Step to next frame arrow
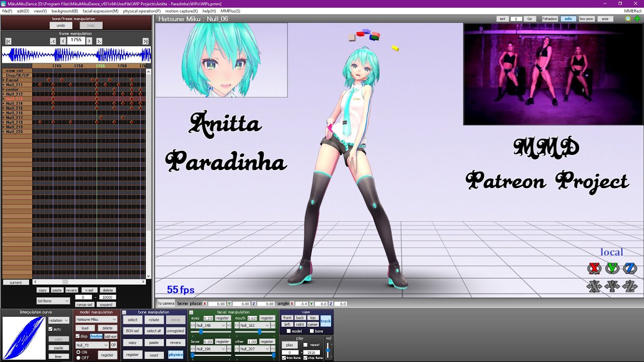Viewport: 644px width, 362px height. [x=89, y=41]
